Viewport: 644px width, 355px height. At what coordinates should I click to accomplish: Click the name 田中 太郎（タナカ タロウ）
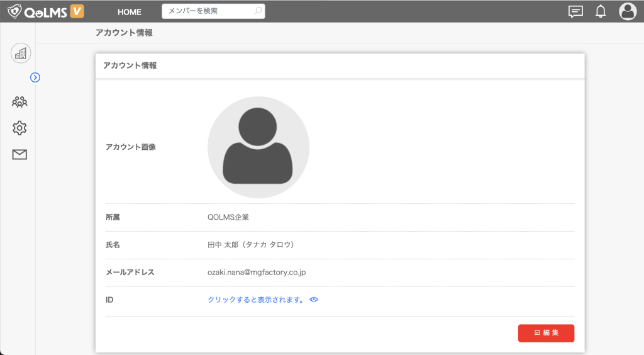coord(251,245)
